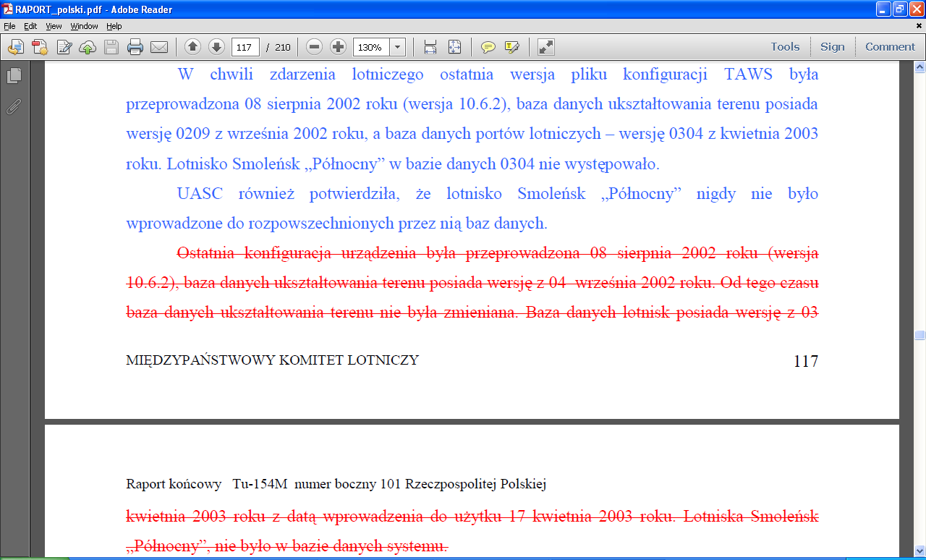The height and width of the screenshot is (560, 926).
Task: Click the Save file floppy icon
Action: [111, 47]
